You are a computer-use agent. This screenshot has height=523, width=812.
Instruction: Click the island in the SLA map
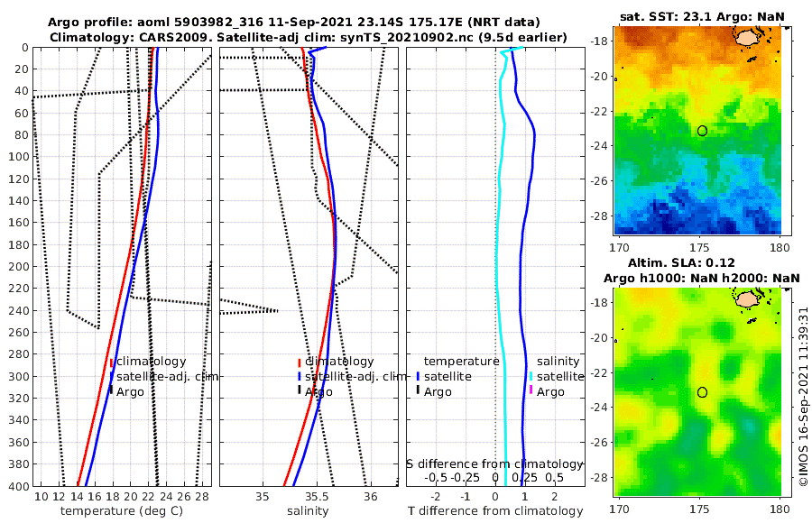747,299
